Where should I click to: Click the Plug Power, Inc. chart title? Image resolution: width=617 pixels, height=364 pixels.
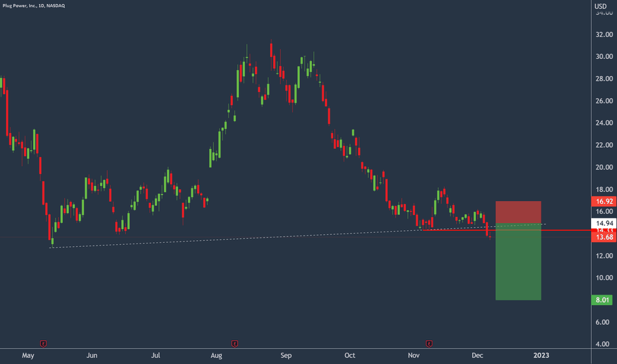tap(34, 5)
